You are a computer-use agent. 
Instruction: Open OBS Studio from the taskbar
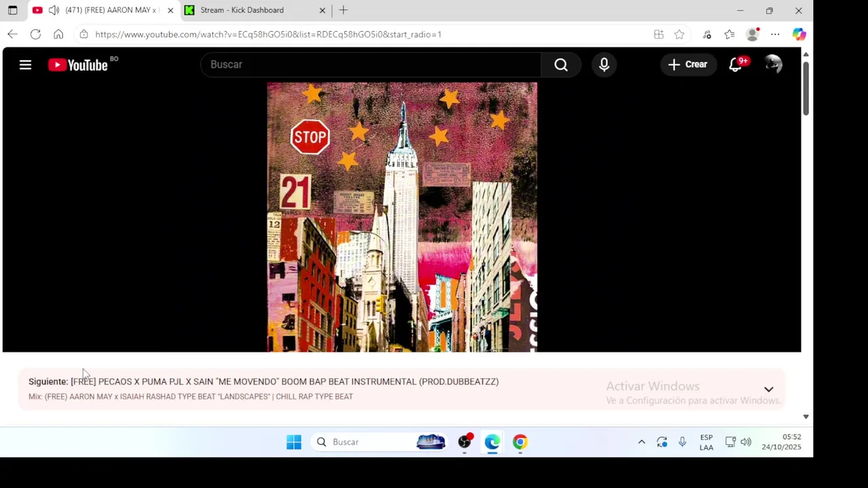[x=465, y=442]
